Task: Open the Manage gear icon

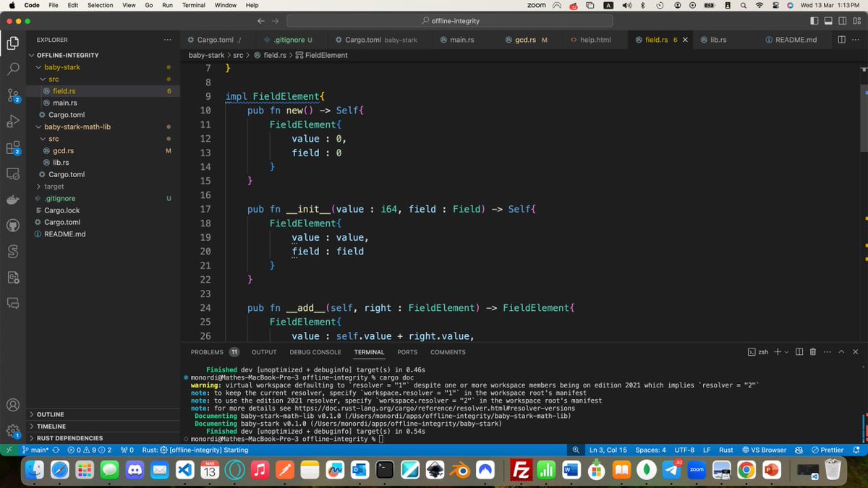Action: pos(13,431)
